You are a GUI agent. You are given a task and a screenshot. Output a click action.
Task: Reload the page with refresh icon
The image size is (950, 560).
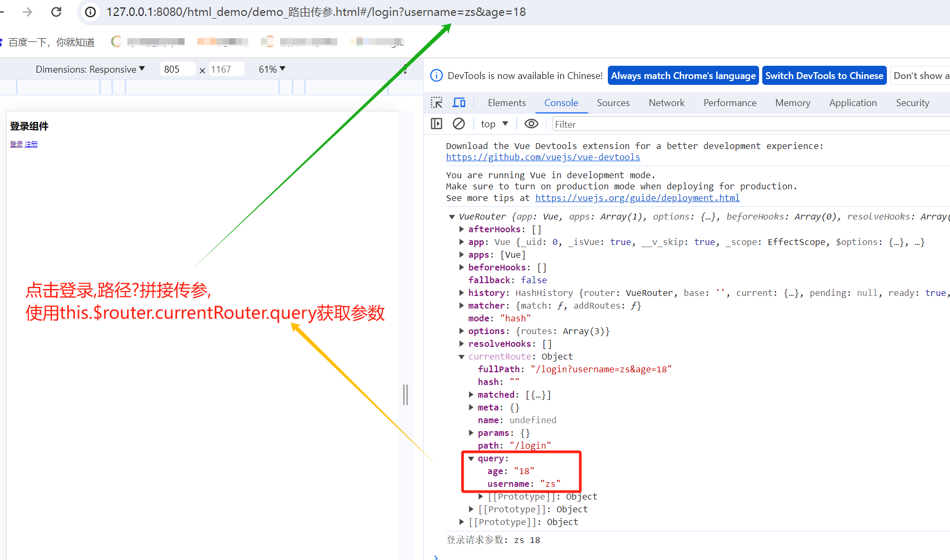(56, 12)
